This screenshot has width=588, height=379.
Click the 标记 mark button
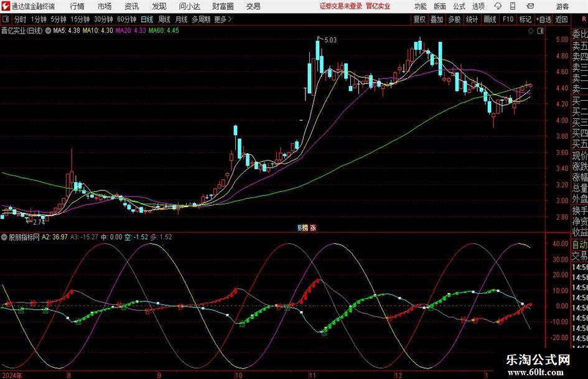coord(525,19)
